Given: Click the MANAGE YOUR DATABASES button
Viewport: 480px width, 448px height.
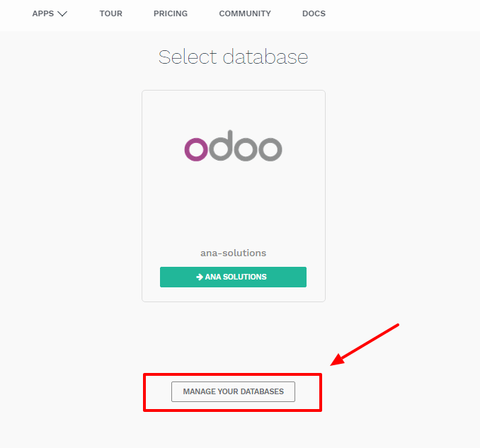Looking at the screenshot, I should 233,391.
